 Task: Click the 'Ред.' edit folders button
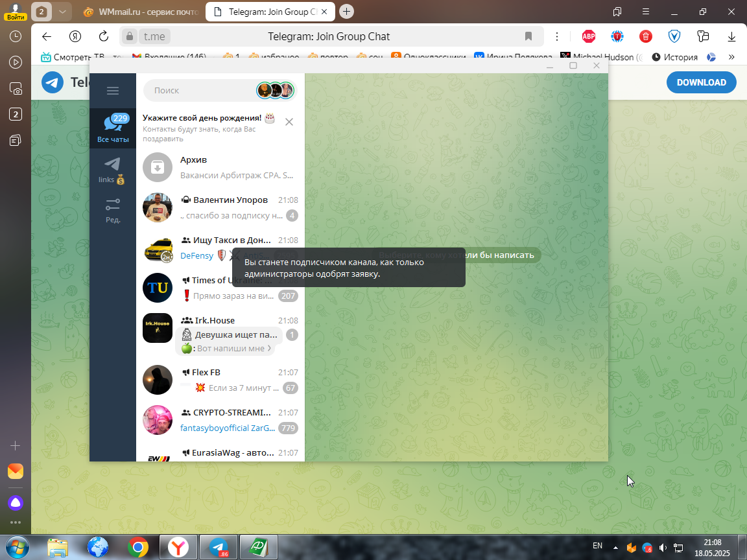point(113,211)
